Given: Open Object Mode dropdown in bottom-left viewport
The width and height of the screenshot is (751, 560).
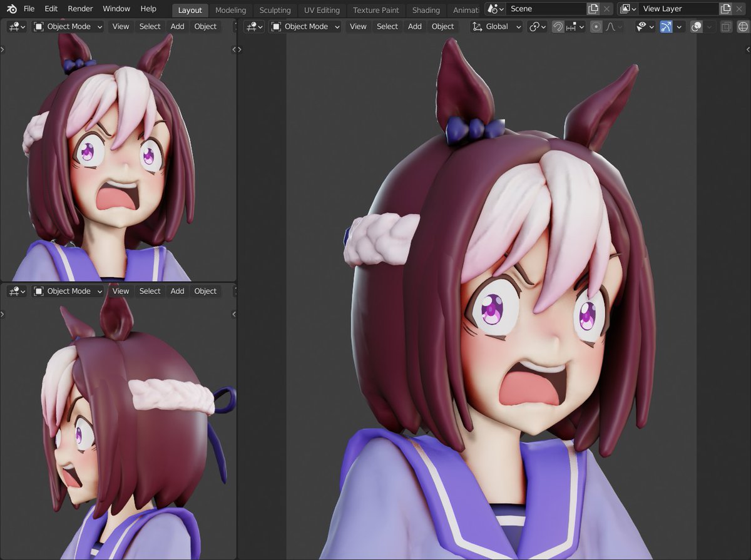Looking at the screenshot, I should coord(68,291).
